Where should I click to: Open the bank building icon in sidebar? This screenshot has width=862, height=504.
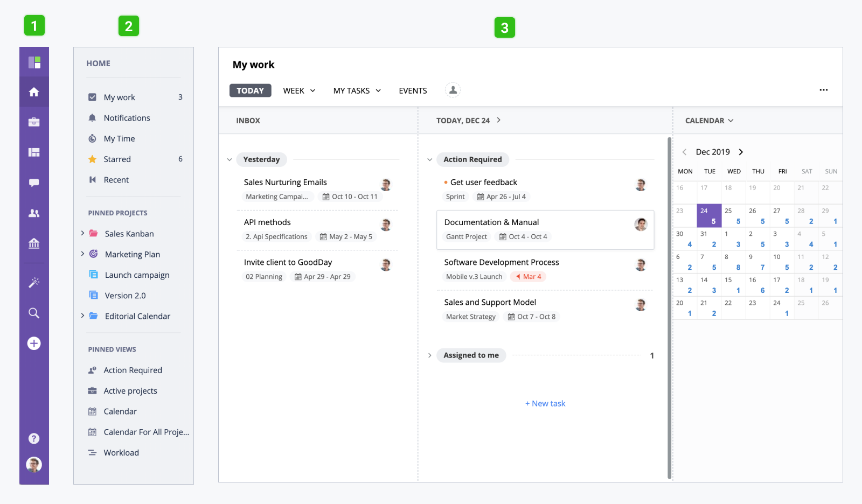coord(34,243)
